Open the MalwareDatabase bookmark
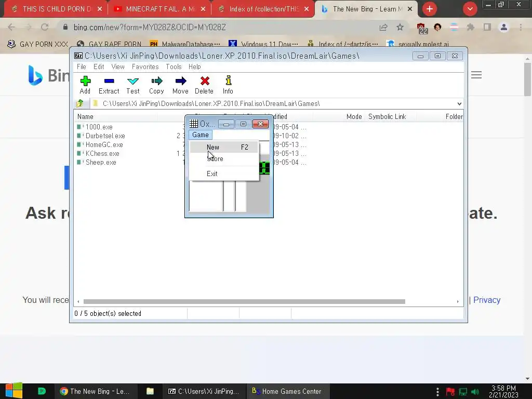The image size is (532, 399). (185, 44)
